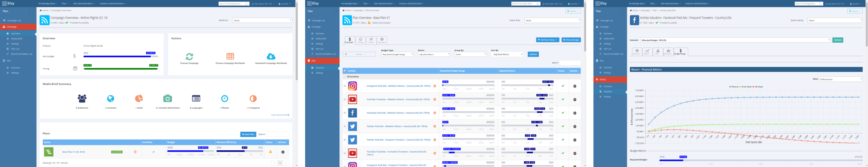Toggle checkbox for Twitter Frequent Travelers row
868x167 pixels.
[x=345, y=140]
